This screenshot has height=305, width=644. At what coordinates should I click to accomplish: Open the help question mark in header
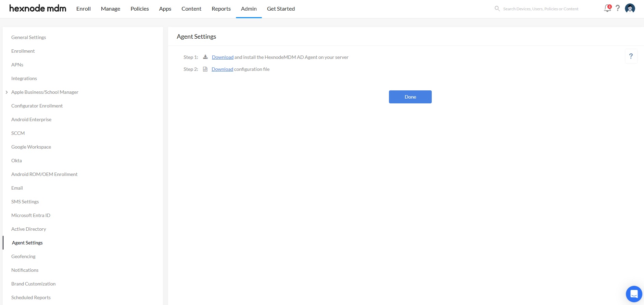point(618,8)
